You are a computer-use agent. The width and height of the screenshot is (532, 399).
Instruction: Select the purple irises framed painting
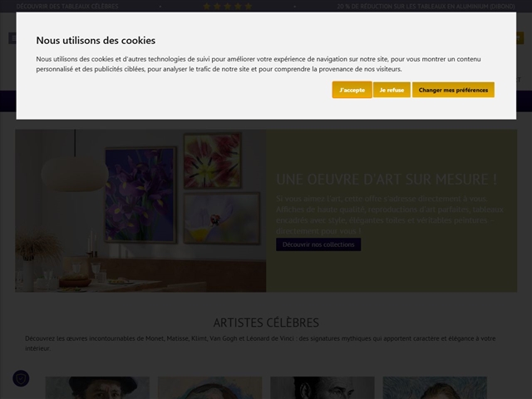(140, 180)
